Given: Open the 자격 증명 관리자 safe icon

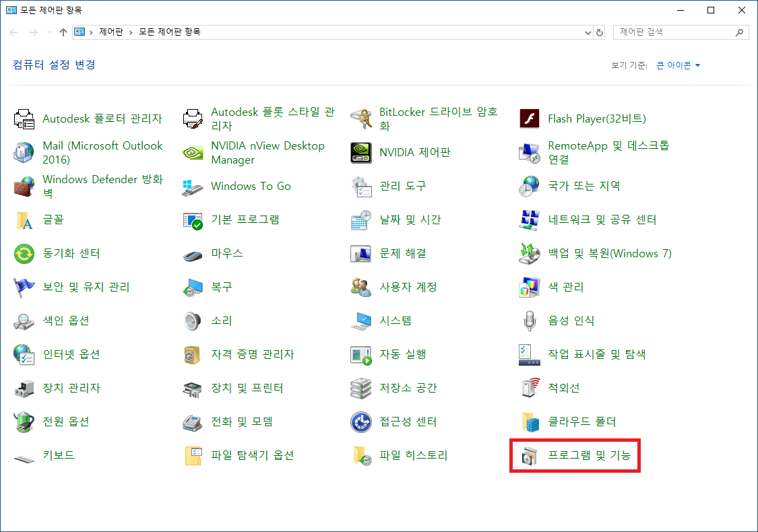Looking at the screenshot, I should 193,355.
